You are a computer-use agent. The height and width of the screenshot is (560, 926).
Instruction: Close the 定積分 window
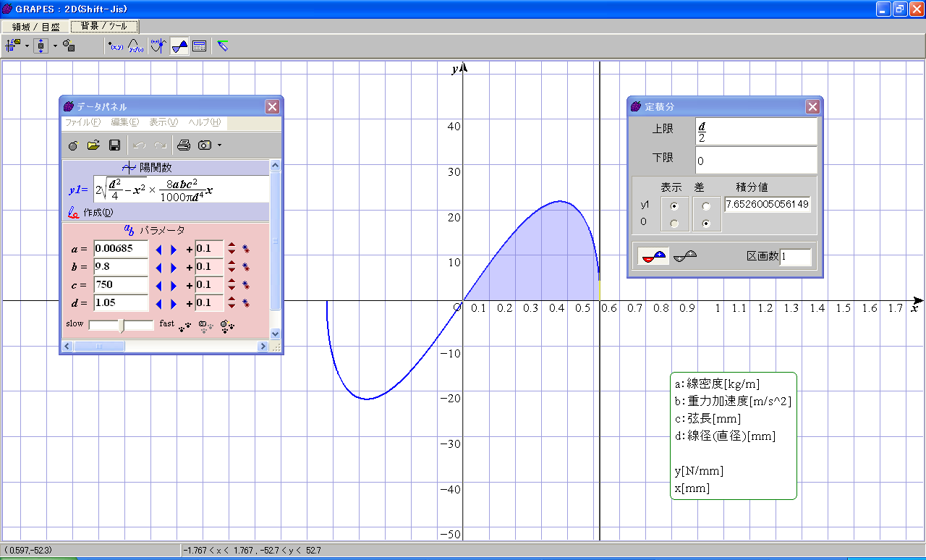[812, 107]
